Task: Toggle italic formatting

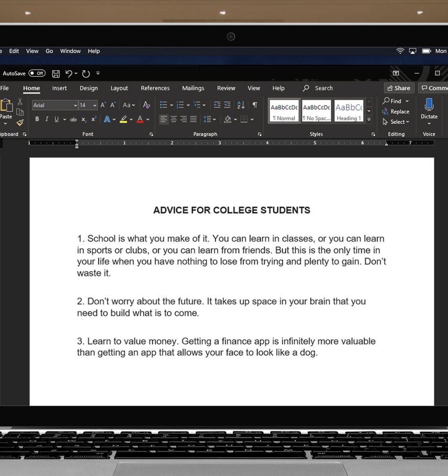Action: click(47, 119)
